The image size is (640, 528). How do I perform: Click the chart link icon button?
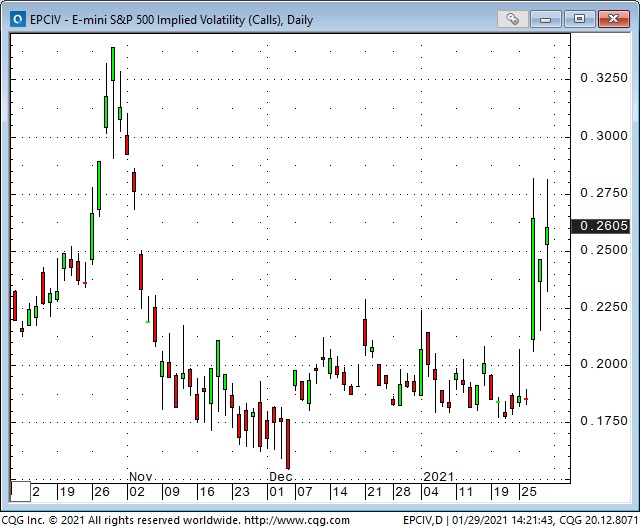512,19
